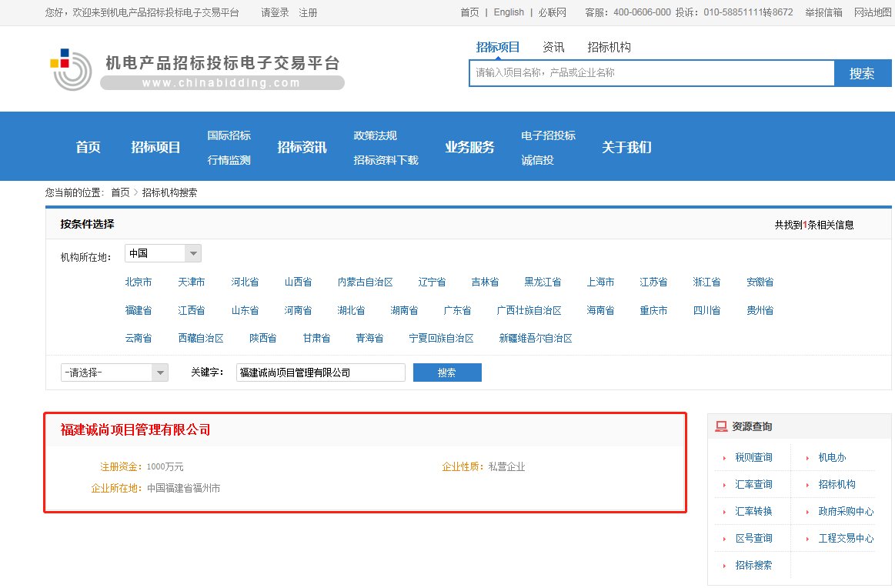The width and height of the screenshot is (895, 588).
Task: Click the top blue 搜索 button
Action: click(x=862, y=73)
